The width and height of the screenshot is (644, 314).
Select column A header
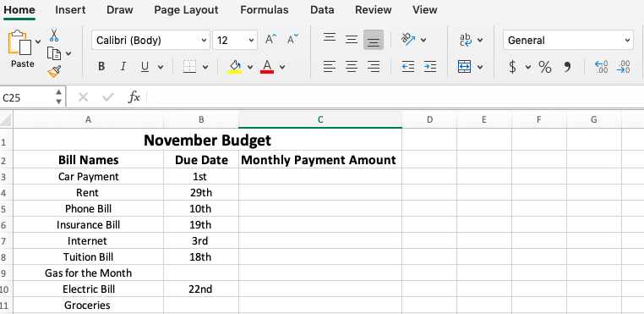tap(88, 119)
